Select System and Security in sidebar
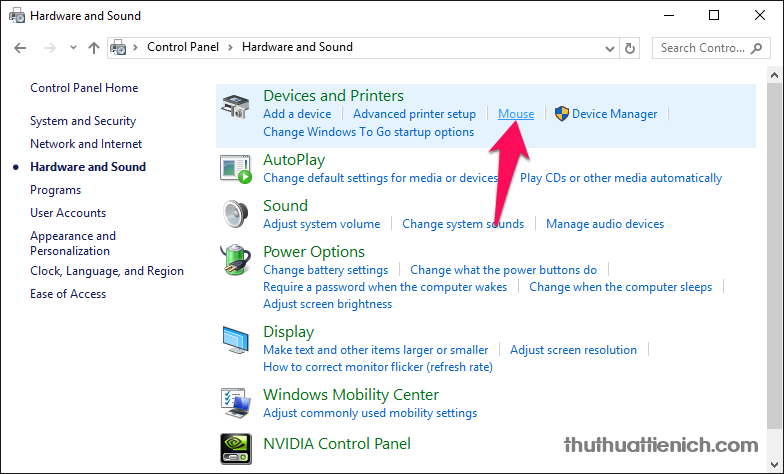This screenshot has width=784, height=474. tap(83, 121)
